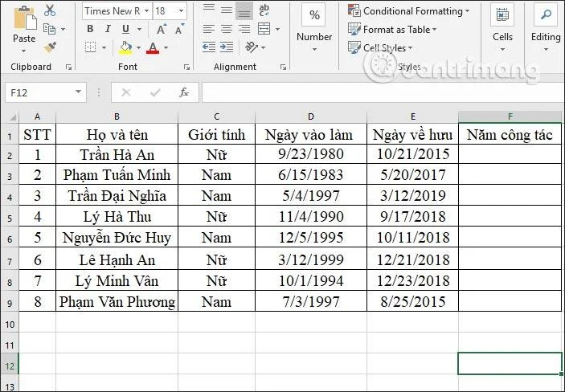The image size is (565, 392).
Task: Click 'Giới tính' header cell
Action: tap(216, 134)
